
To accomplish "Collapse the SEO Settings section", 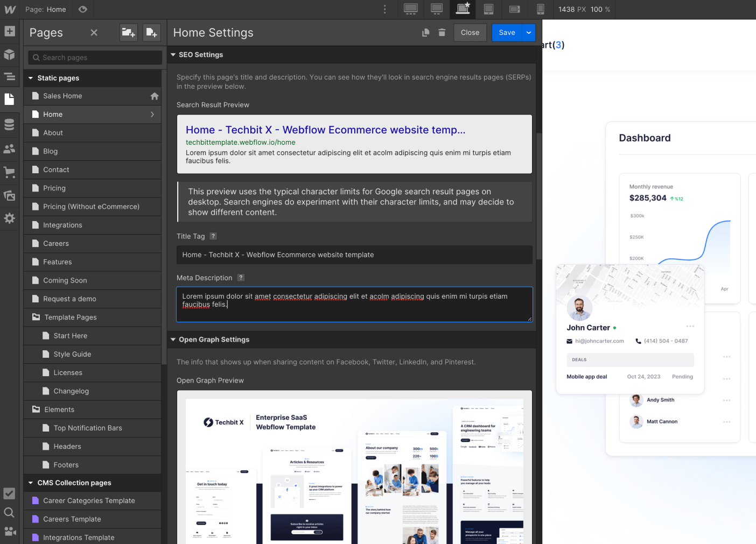I will click(x=173, y=55).
